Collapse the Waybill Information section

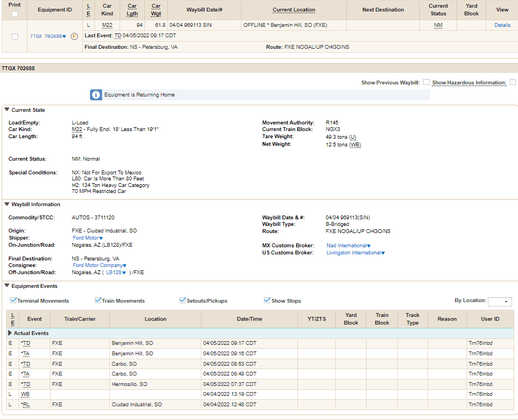7,204
